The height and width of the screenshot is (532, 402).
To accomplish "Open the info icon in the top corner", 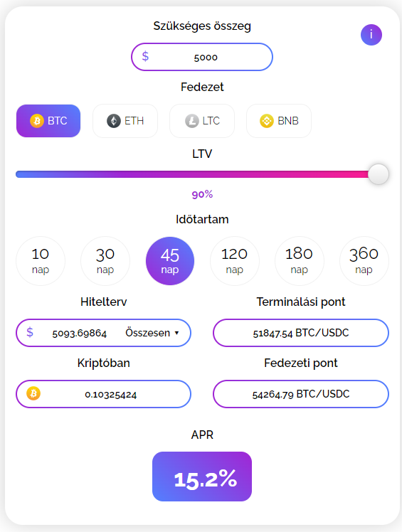I will coord(371,35).
